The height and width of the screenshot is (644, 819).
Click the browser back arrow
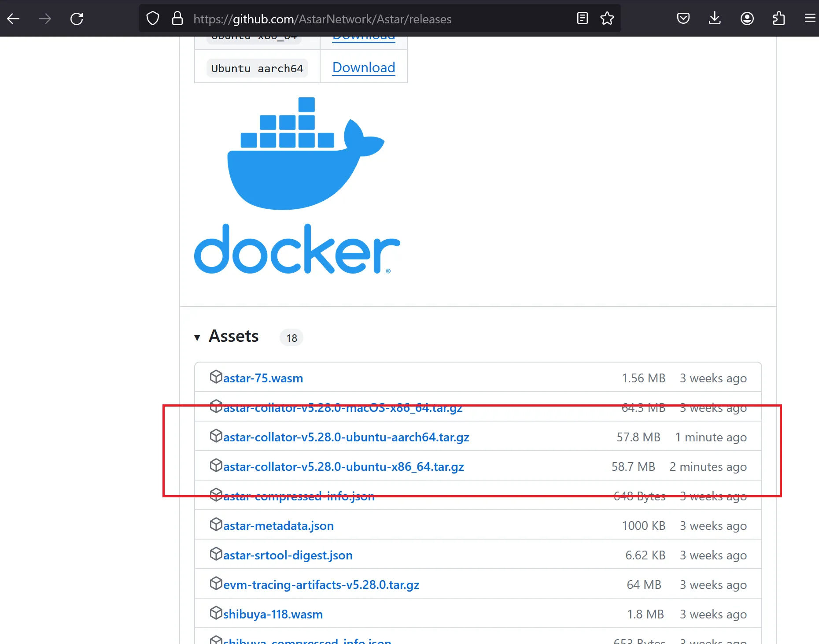13,19
